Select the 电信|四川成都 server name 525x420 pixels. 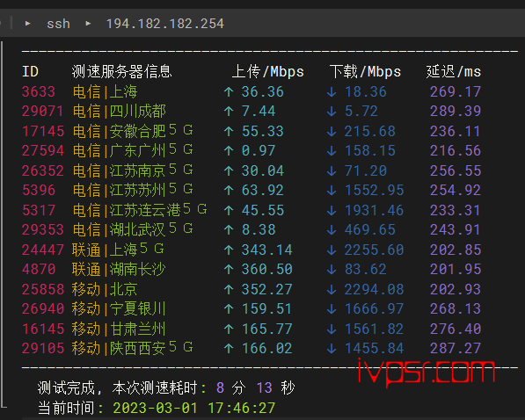(x=119, y=111)
